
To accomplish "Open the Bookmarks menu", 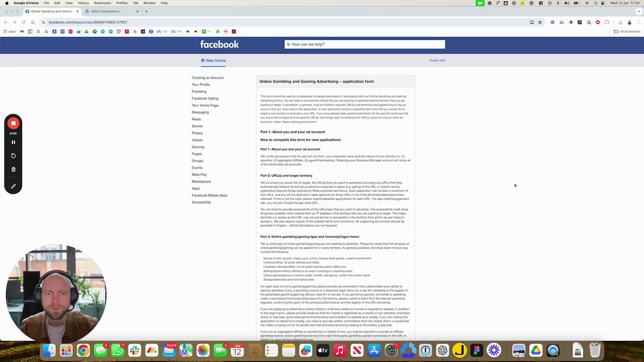I will pyautogui.click(x=103, y=3).
